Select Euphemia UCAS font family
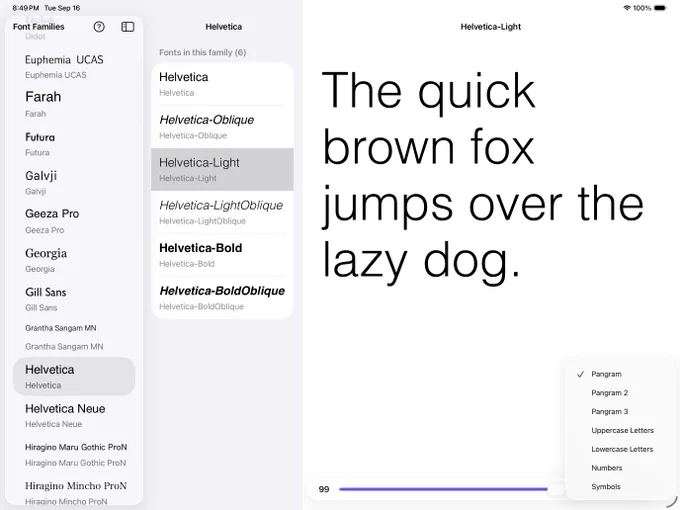This screenshot has width=680, height=510. coord(74,67)
